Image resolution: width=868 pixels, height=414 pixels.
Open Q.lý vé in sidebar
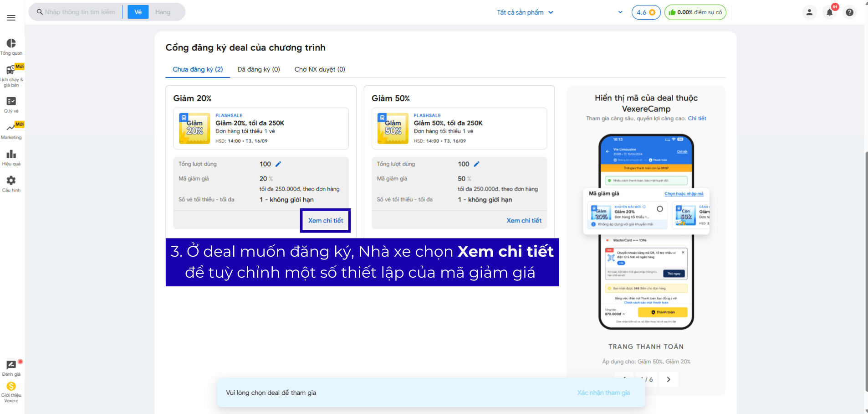pos(11,104)
